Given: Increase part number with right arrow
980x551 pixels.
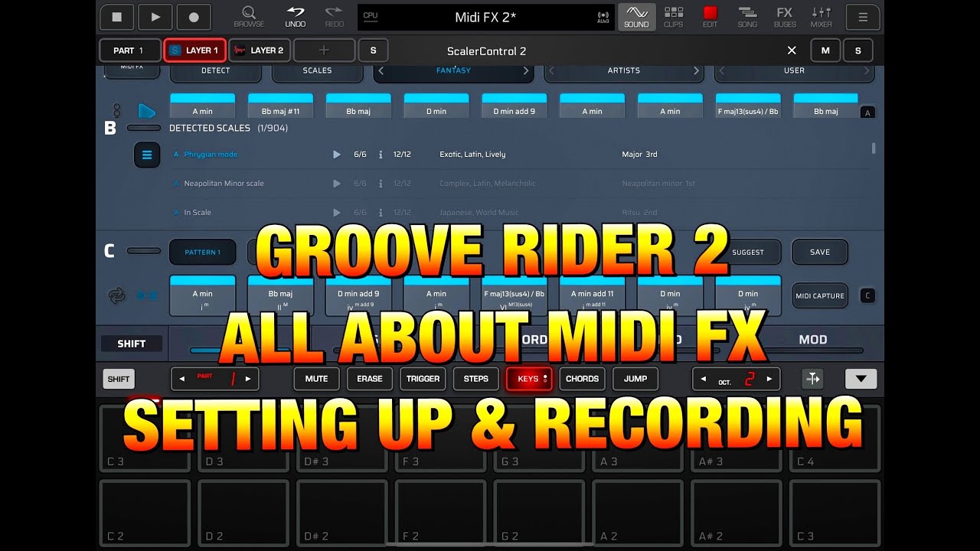Looking at the screenshot, I should coord(247,379).
